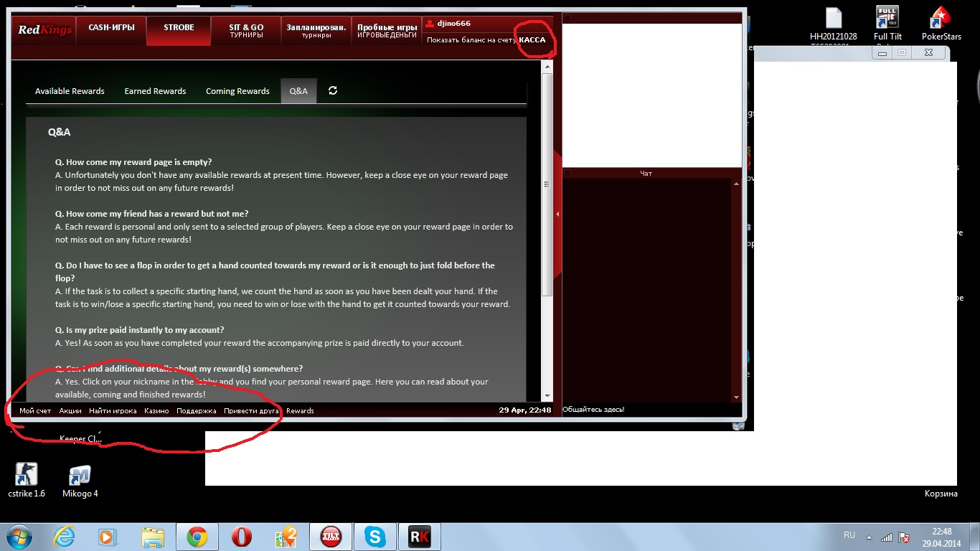The width and height of the screenshot is (980, 551).
Task: Click the КАССА cashier button
Action: 532,40
